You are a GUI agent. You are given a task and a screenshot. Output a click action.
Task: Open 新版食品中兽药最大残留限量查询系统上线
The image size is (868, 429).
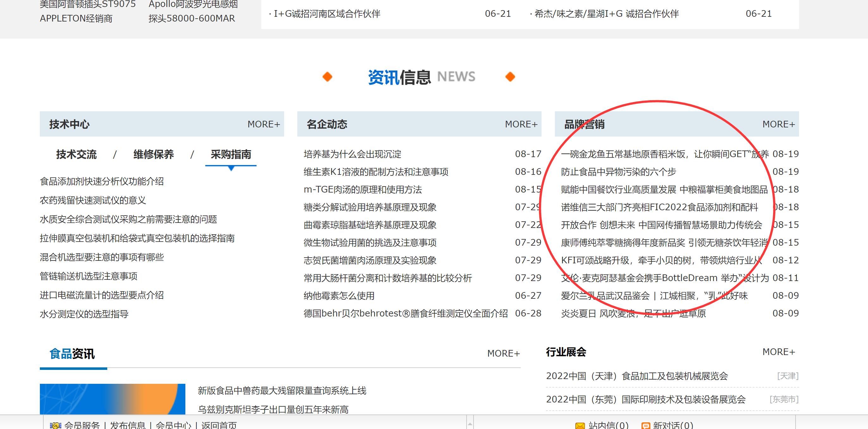click(282, 391)
